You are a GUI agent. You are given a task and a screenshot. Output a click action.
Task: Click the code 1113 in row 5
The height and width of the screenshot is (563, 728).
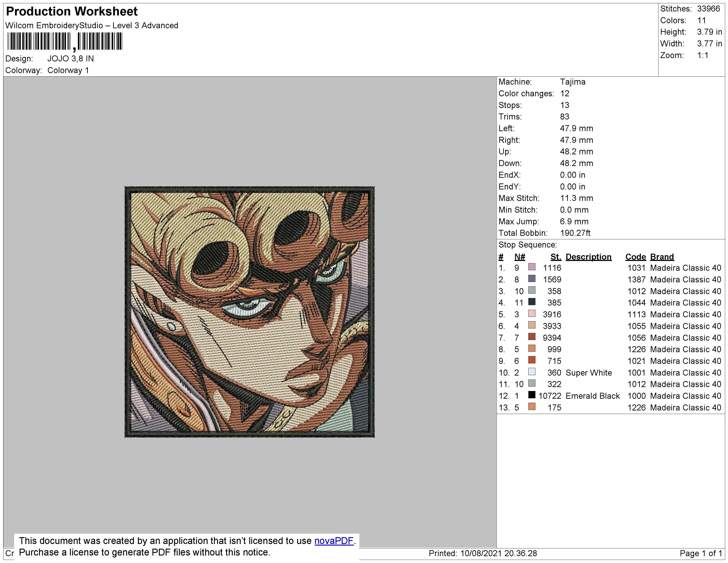(637, 315)
